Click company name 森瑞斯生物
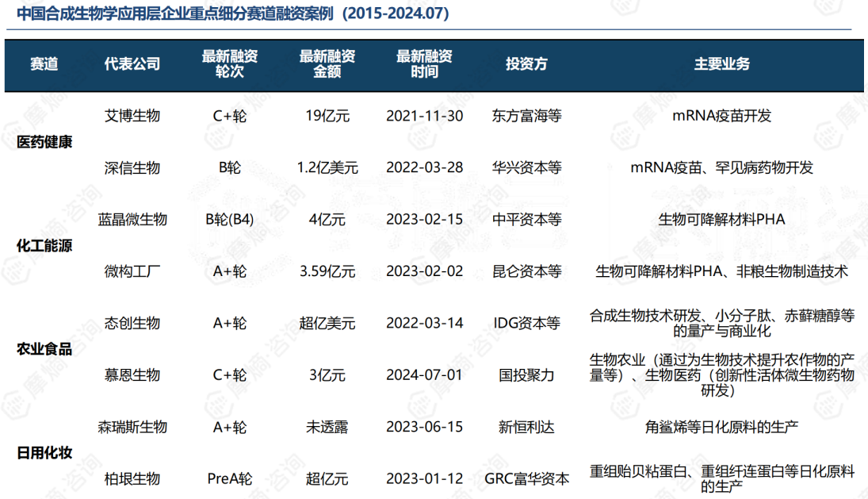The height and width of the screenshot is (499, 868). 132,427
